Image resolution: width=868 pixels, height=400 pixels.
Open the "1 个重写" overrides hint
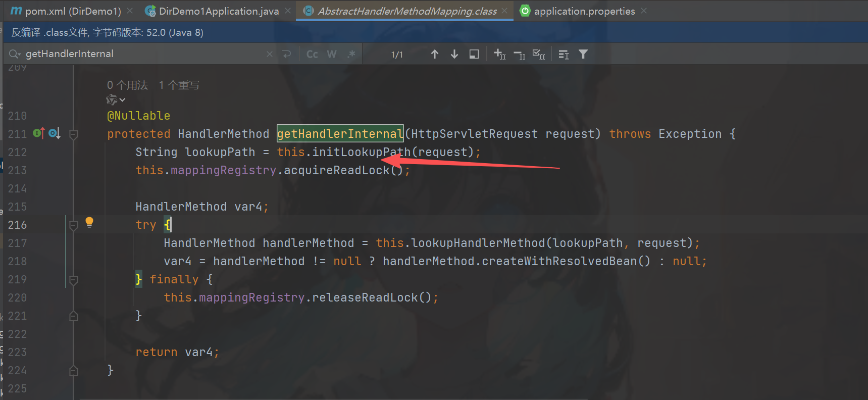point(179,85)
